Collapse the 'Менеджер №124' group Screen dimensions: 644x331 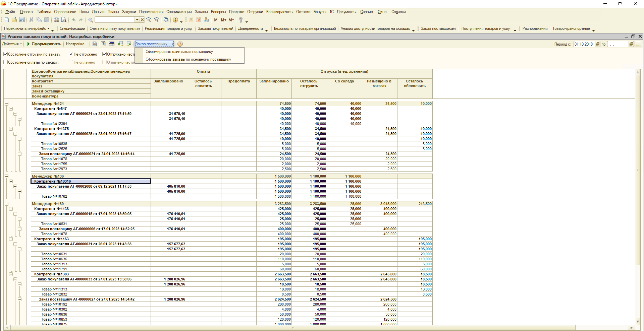click(6, 104)
